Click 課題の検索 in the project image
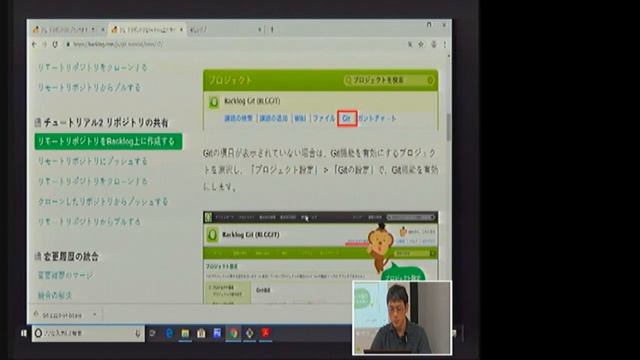The image size is (640, 360). pos(238,118)
